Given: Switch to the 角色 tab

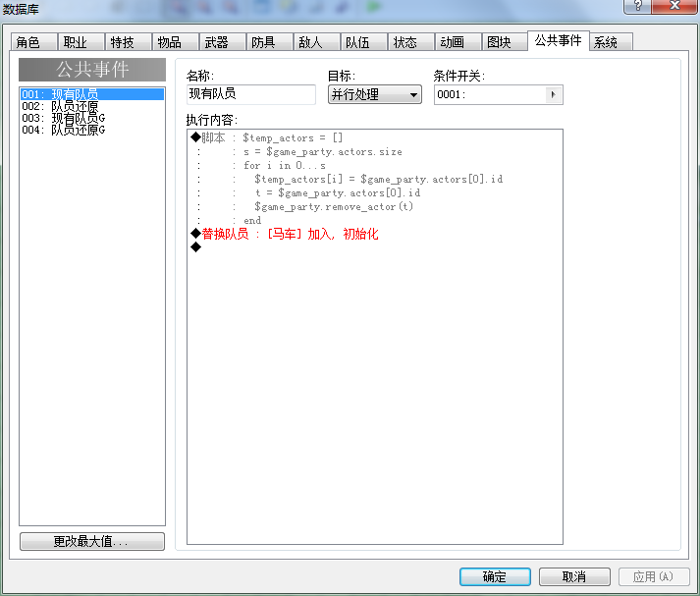Looking at the screenshot, I should [34, 42].
